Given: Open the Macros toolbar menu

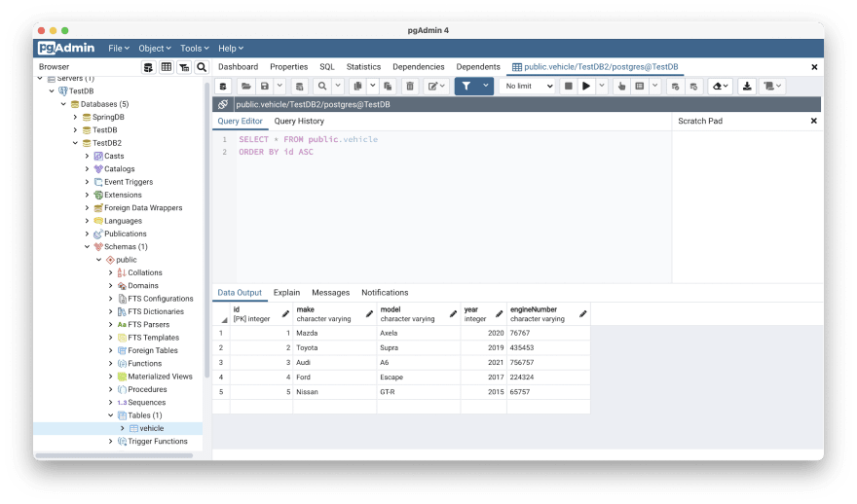Looking at the screenshot, I should pos(772,87).
